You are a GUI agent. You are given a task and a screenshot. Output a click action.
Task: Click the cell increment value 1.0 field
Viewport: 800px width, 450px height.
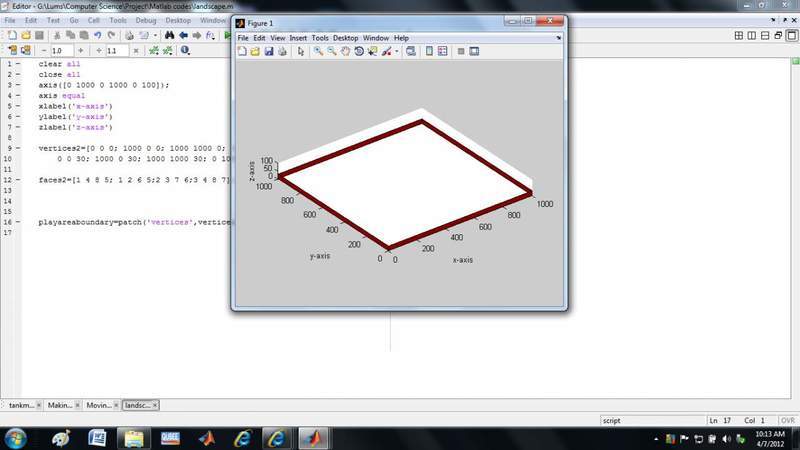pyautogui.click(x=58, y=50)
